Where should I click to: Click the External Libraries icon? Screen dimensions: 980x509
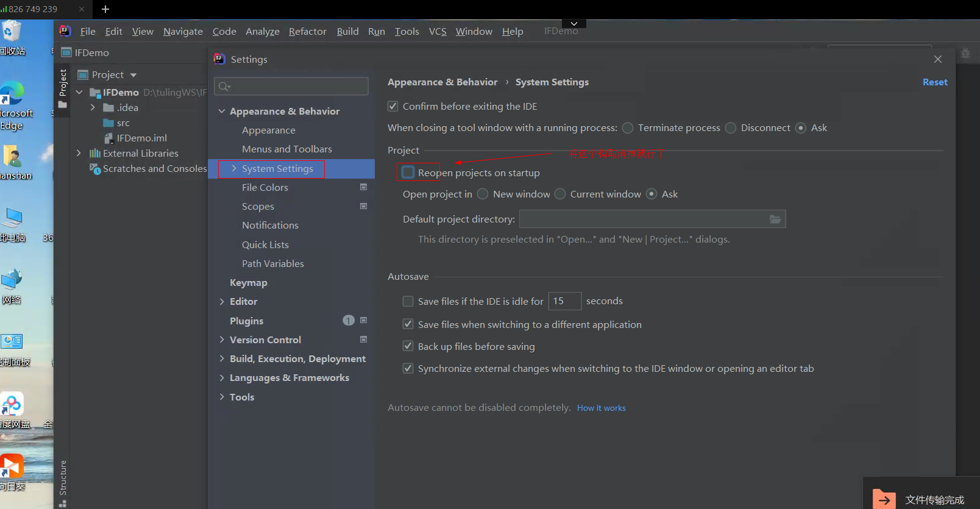(x=95, y=154)
